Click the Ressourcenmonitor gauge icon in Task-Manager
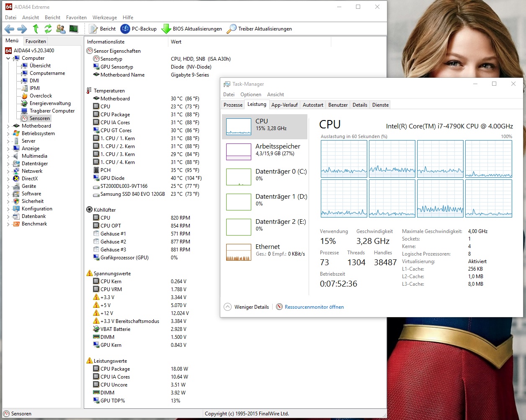 pyautogui.click(x=279, y=307)
